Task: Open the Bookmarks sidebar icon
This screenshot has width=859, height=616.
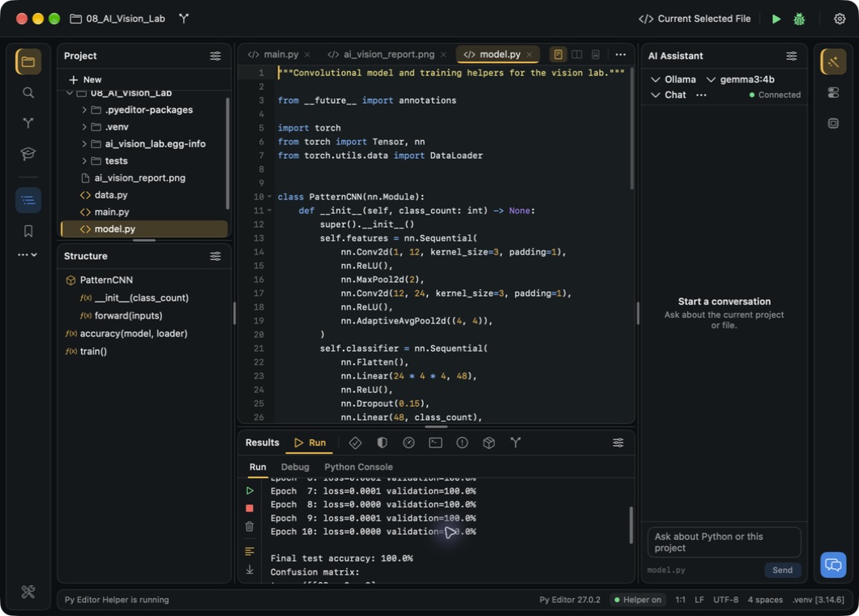Action: click(x=28, y=231)
